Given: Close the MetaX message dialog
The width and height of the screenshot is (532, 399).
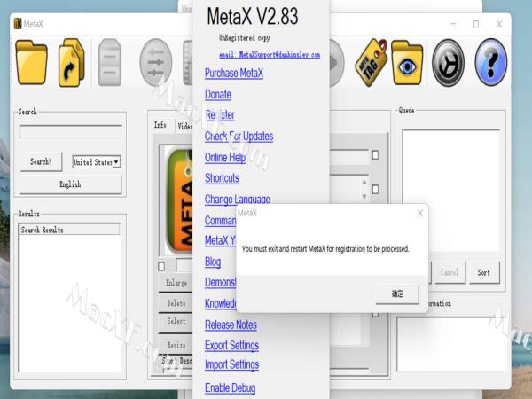Looking at the screenshot, I should (x=420, y=213).
